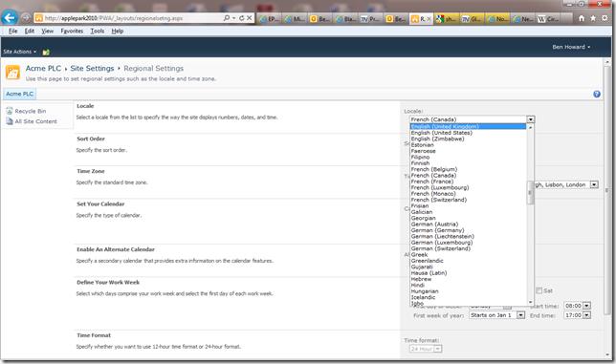This screenshot has width=616, height=364.
Task: Open the Ben Howard user menu
Action: [x=571, y=47]
